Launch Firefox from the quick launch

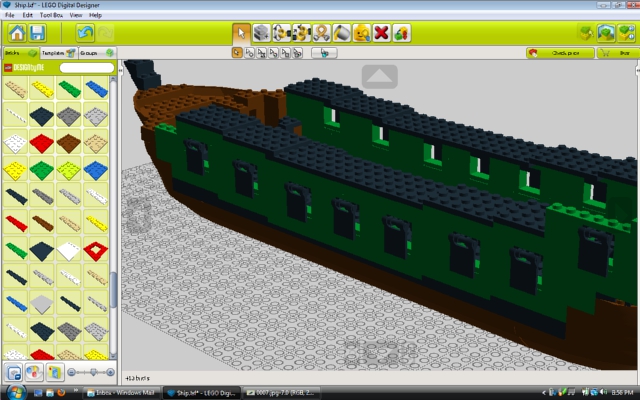61,393
